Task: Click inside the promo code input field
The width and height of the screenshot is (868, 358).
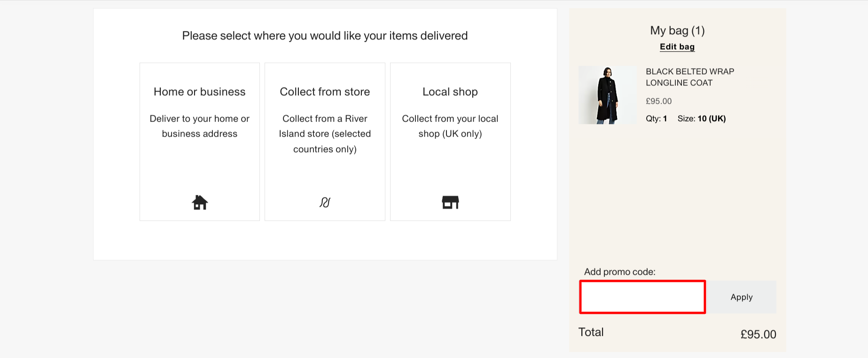Action: tap(642, 297)
